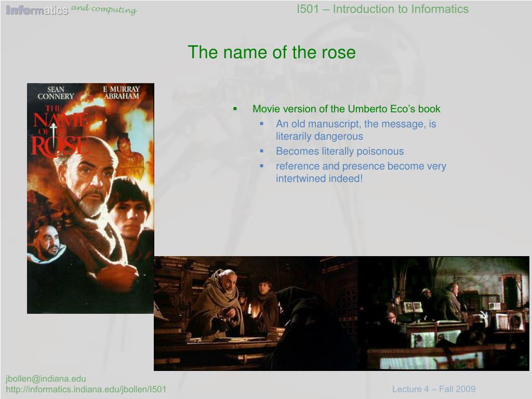Click the 'I501 – Introduction to Informatics' header
The height and width of the screenshot is (399, 532).
pyautogui.click(x=383, y=9)
